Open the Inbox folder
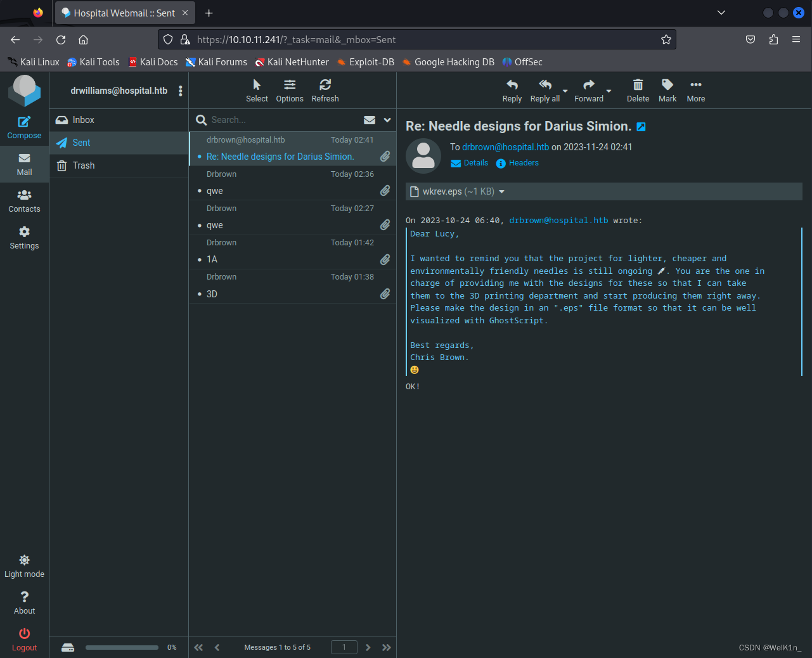This screenshot has height=658, width=812. pos(119,120)
